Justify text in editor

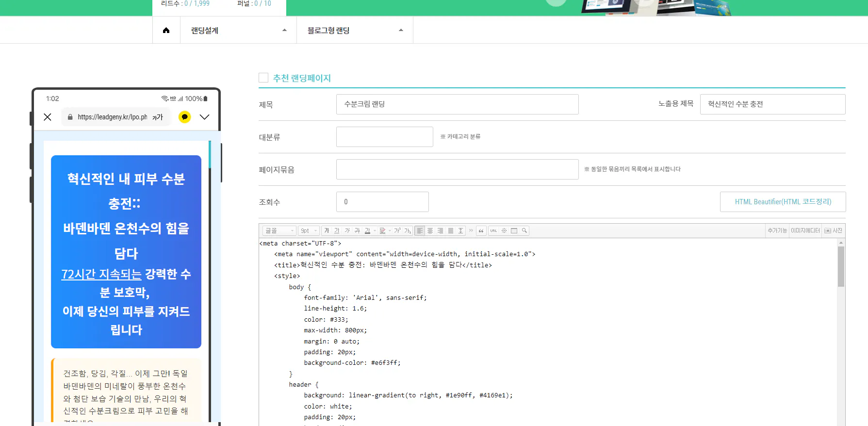pyautogui.click(x=451, y=230)
